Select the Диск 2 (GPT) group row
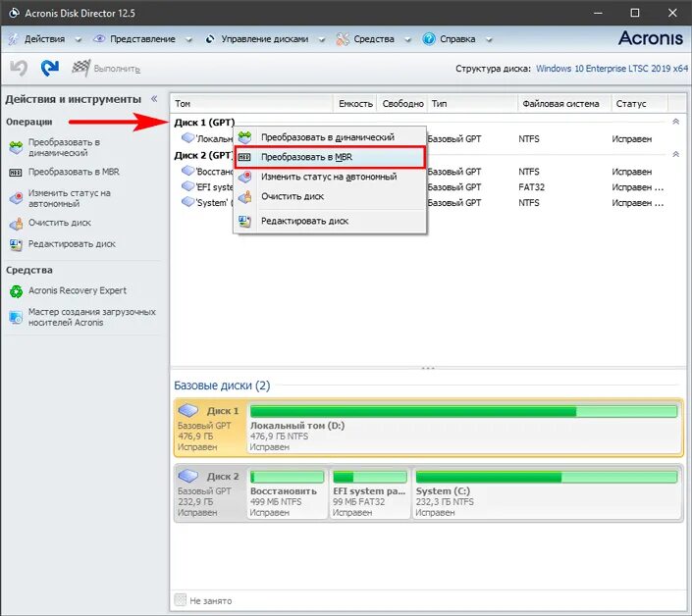692x616 pixels. coord(203,155)
